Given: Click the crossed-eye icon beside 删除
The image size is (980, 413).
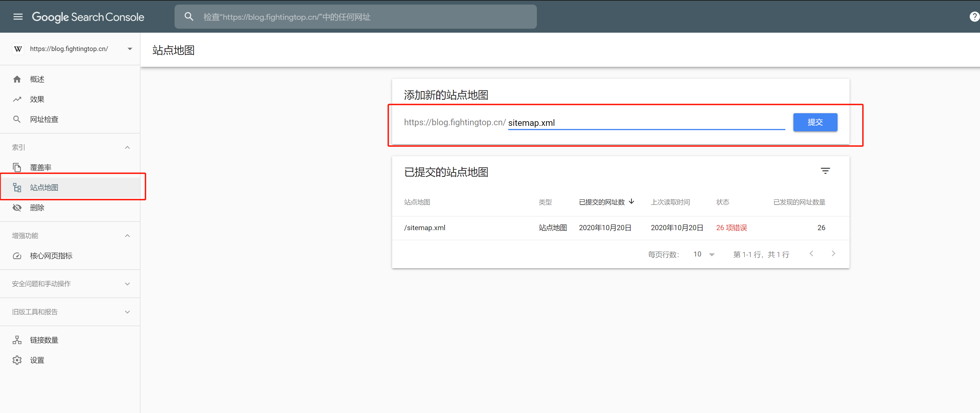Looking at the screenshot, I should 17,208.
